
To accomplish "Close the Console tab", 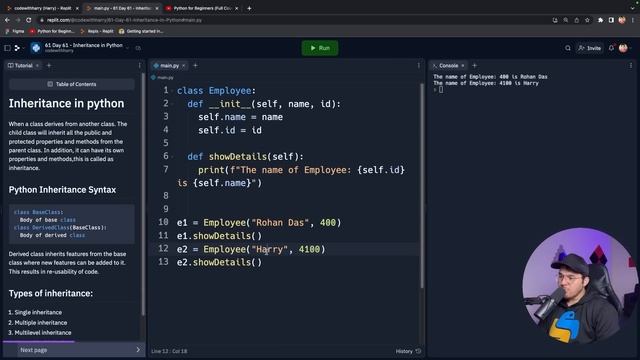I will tap(463, 65).
